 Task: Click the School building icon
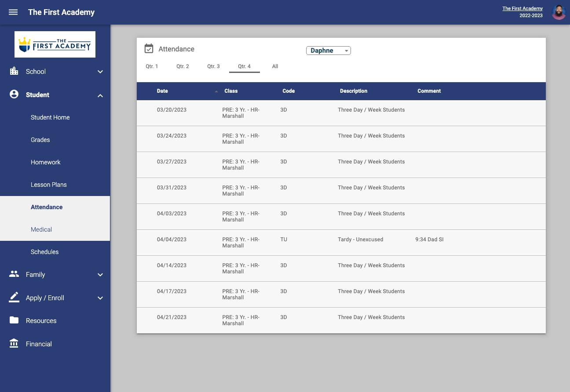click(14, 71)
